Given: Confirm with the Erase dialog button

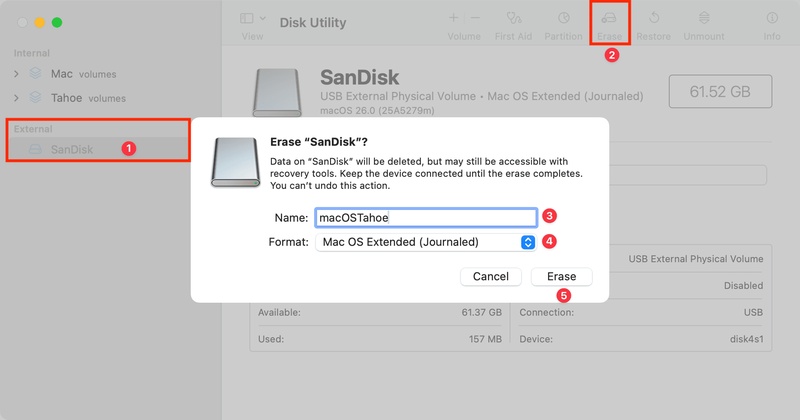Looking at the screenshot, I should click(561, 276).
